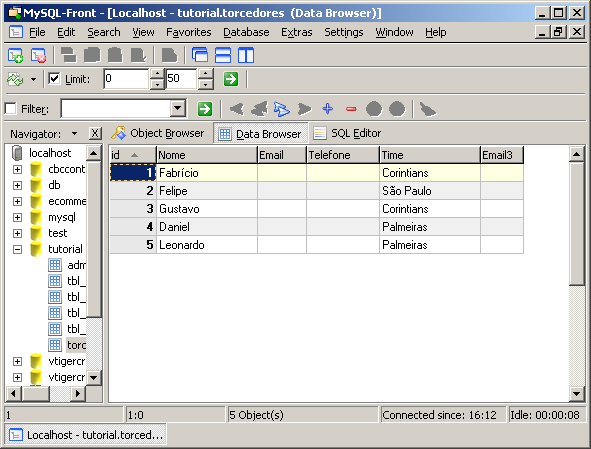Toggle the Filter checkbox
591x449 pixels.
click(x=11, y=109)
